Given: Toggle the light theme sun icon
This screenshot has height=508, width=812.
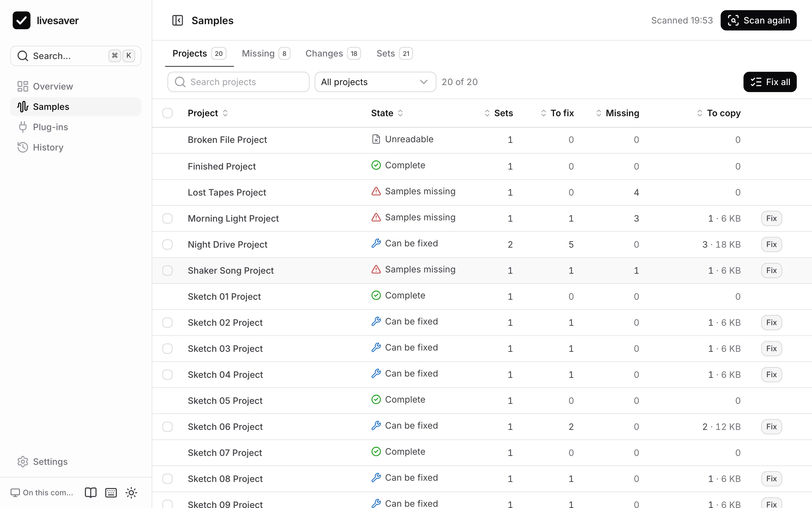Looking at the screenshot, I should pos(131,492).
